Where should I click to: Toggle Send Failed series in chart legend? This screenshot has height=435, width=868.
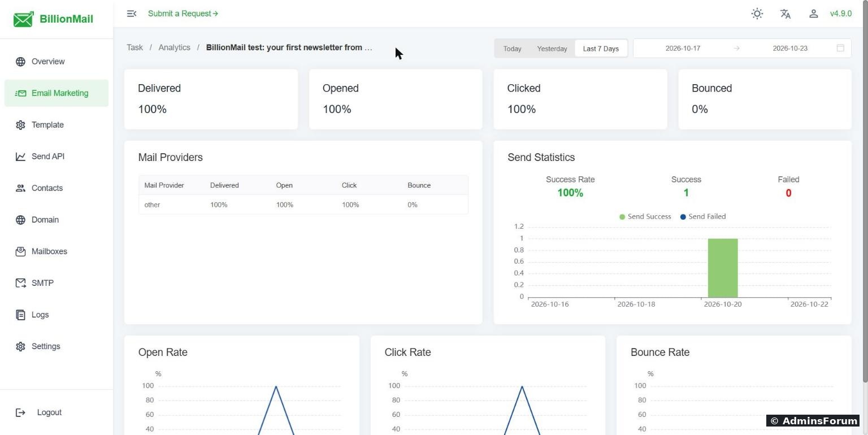click(703, 217)
